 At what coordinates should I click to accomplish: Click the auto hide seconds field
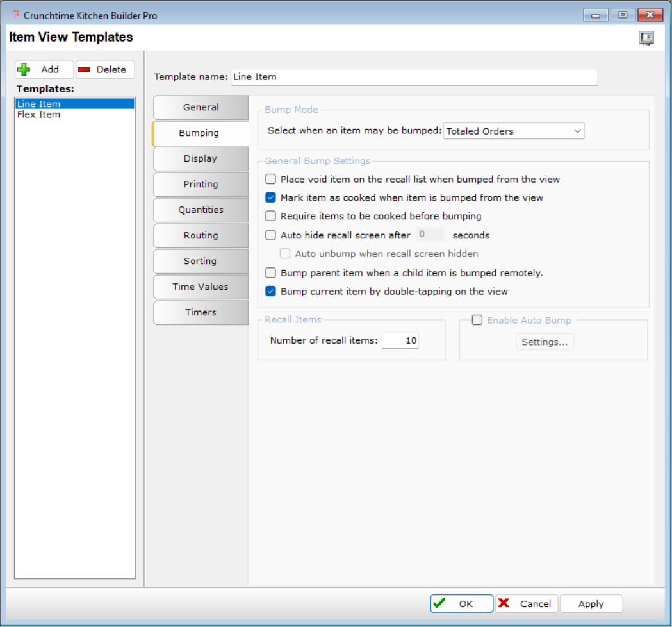(x=430, y=234)
